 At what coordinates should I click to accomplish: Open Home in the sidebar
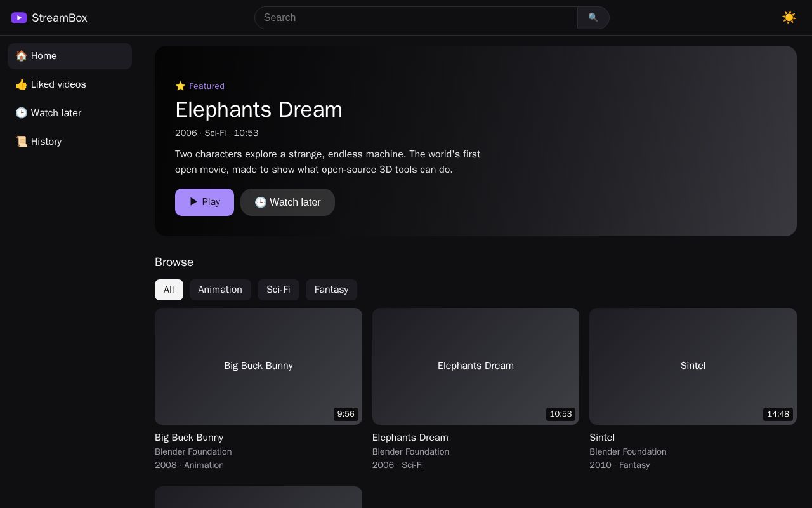(x=70, y=56)
